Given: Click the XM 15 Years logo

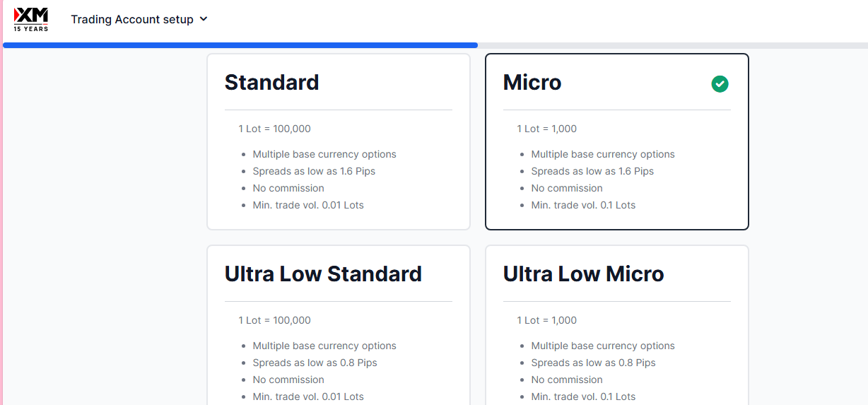Looking at the screenshot, I should point(31,19).
